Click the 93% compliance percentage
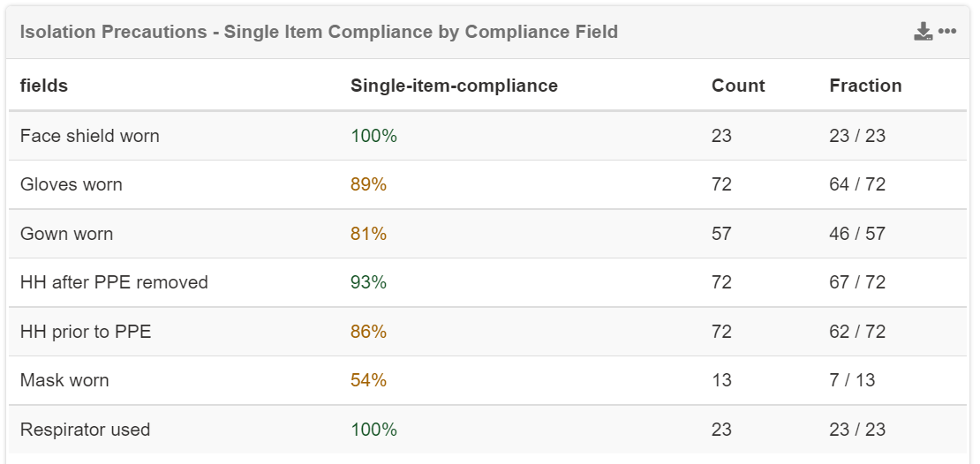This screenshot has width=980, height=464. click(368, 282)
